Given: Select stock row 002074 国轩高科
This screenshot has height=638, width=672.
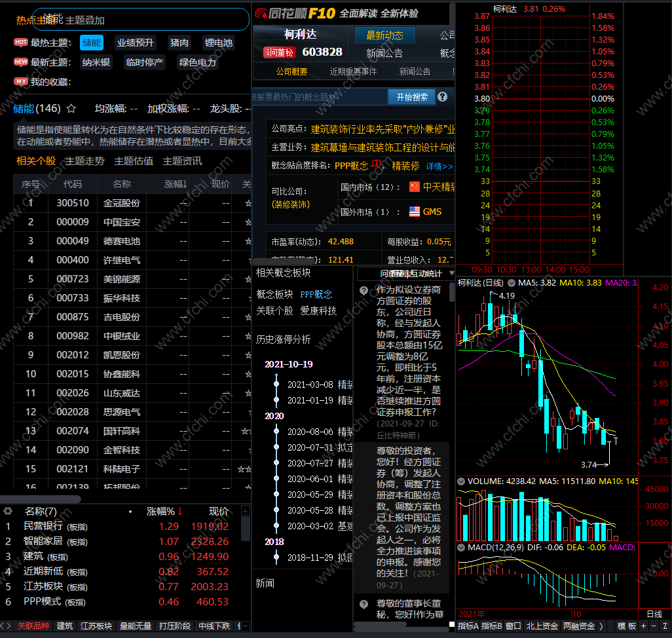Looking at the screenshot, I should click(132, 431).
